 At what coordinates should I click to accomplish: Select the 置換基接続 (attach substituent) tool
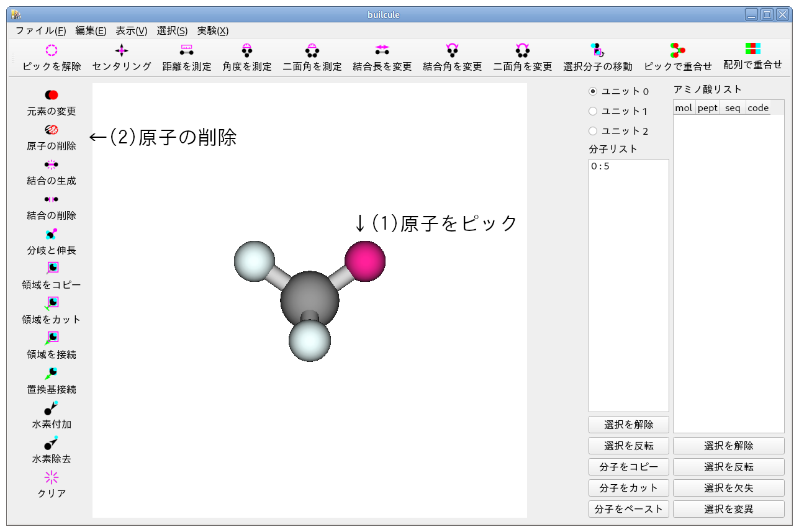pos(50,381)
